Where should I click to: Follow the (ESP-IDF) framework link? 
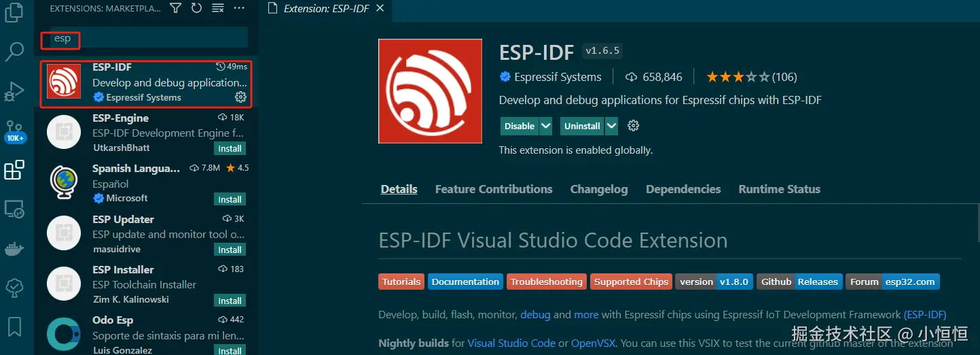pyautogui.click(x=924, y=315)
